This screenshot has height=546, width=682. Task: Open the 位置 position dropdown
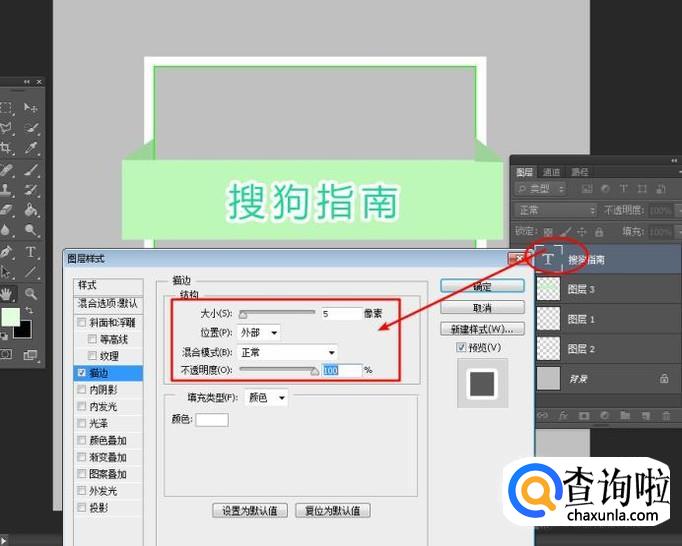point(259,333)
